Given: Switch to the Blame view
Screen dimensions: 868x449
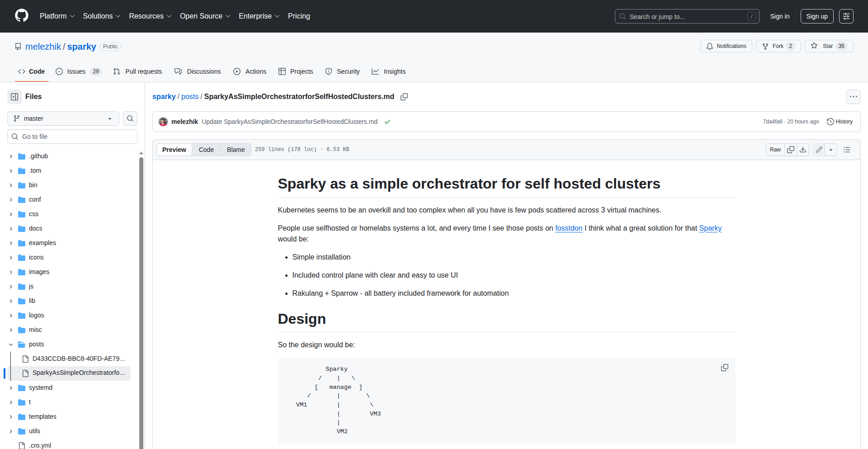Looking at the screenshot, I should click(236, 150).
